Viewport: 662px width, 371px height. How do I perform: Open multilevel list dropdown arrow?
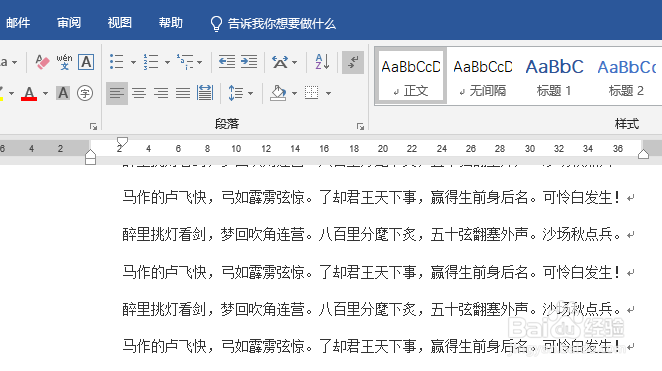point(199,62)
